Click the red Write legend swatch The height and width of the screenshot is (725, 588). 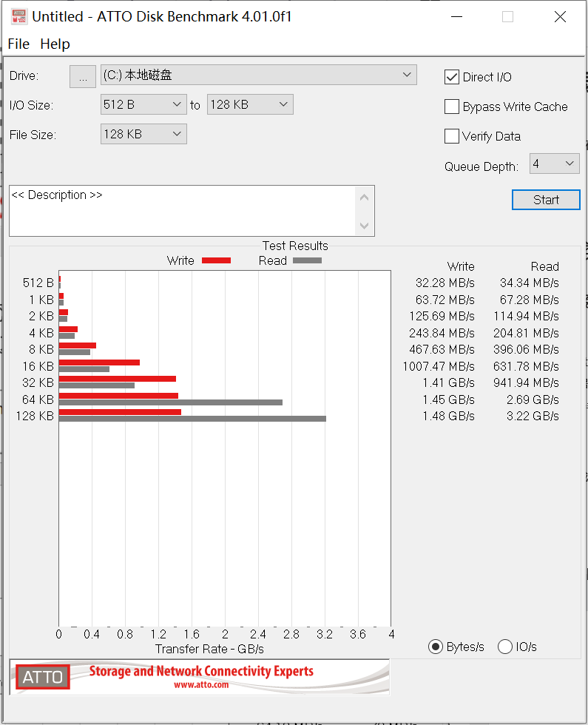(x=216, y=260)
